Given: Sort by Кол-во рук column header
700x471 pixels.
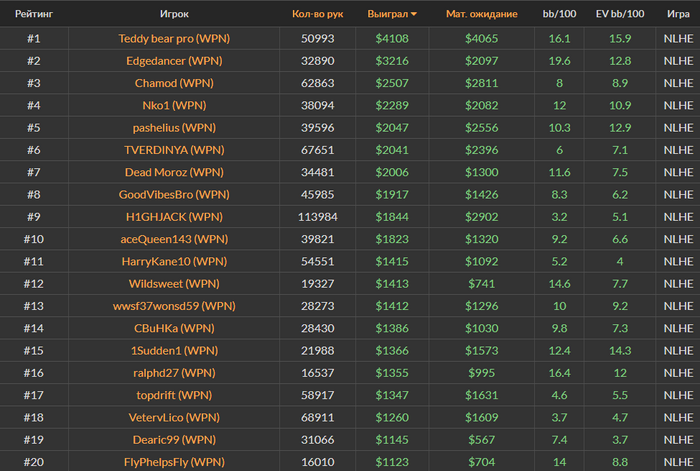Looking at the screenshot, I should pos(317,14).
